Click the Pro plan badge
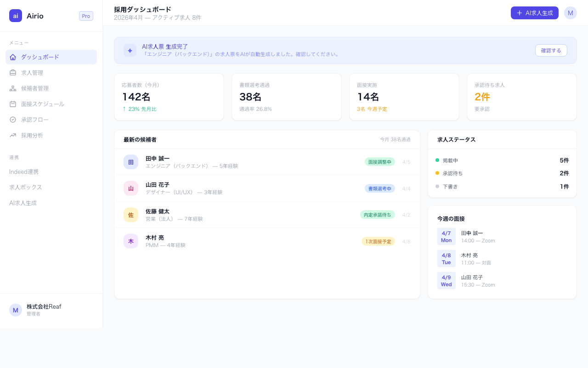The image size is (588, 368). click(x=86, y=16)
